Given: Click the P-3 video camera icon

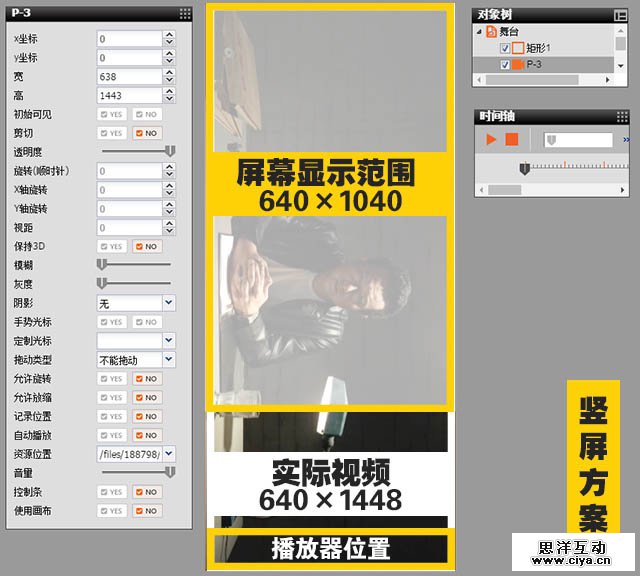Looking at the screenshot, I should 518,64.
